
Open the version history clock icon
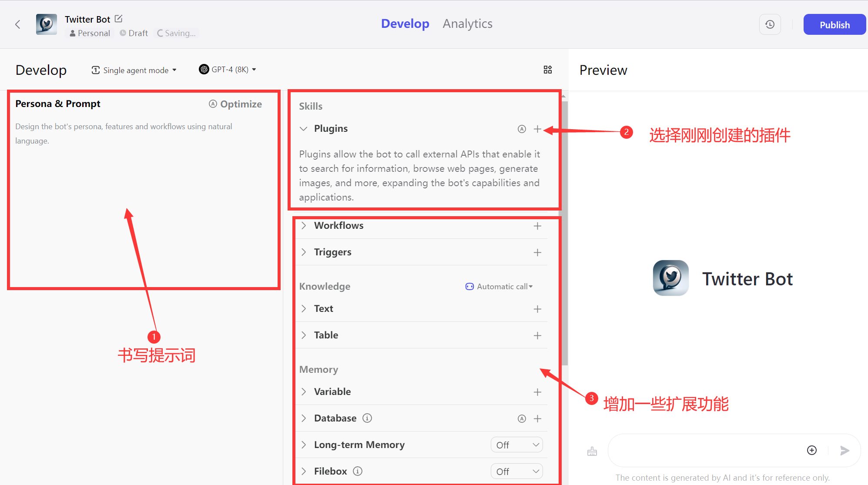coord(770,24)
